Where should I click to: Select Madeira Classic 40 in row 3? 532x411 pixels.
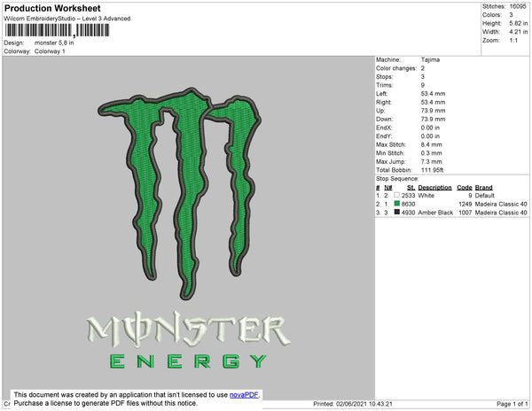[x=501, y=213]
